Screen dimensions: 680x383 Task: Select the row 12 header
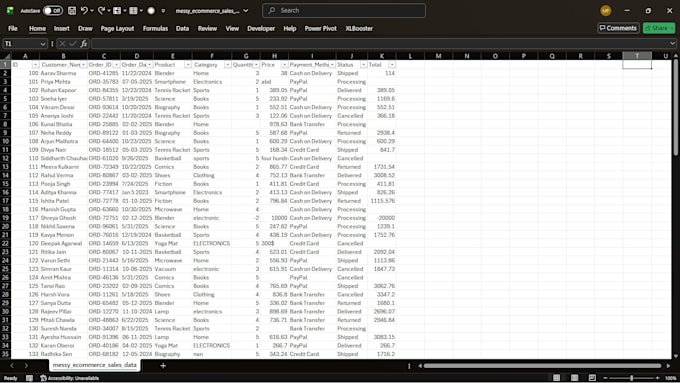click(x=5, y=158)
